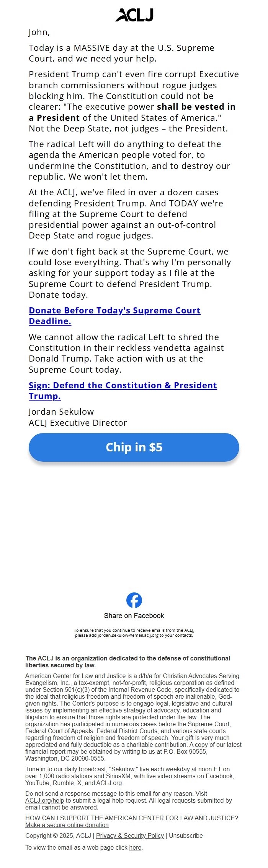Screen dimensions: 268x868
Task: Open the Privacy & Security Policy link
Action: [x=130, y=836]
